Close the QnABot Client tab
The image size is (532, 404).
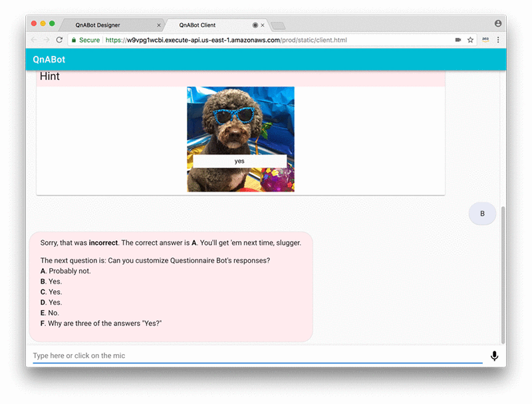[263, 25]
